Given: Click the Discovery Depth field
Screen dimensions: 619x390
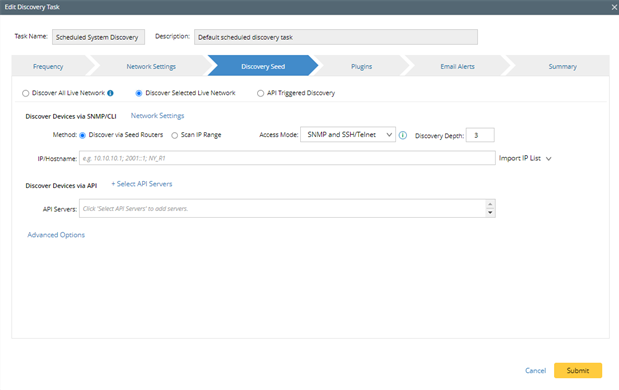Looking at the screenshot, I should (480, 135).
